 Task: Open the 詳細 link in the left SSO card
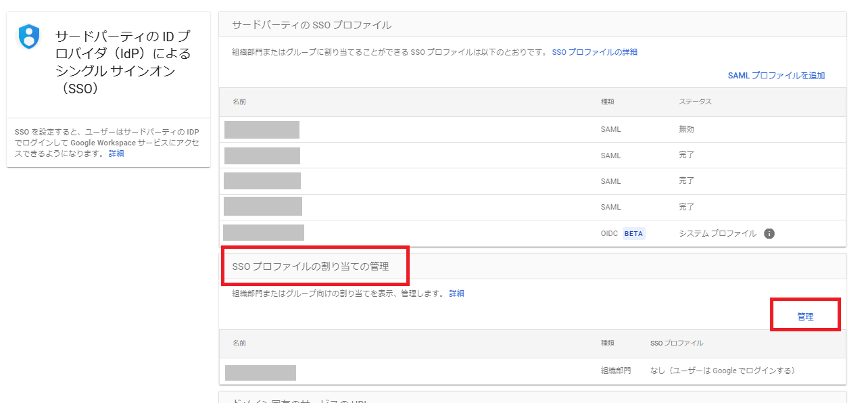click(116, 153)
